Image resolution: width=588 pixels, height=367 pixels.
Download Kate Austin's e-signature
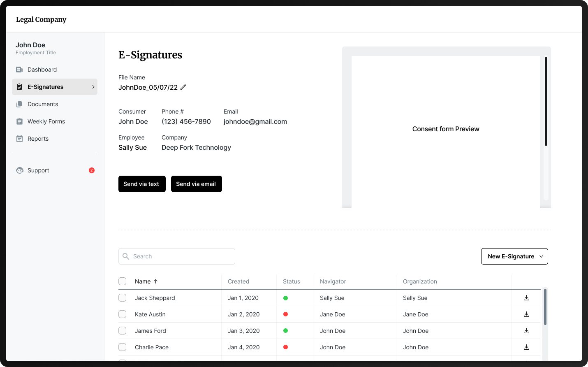click(x=526, y=314)
